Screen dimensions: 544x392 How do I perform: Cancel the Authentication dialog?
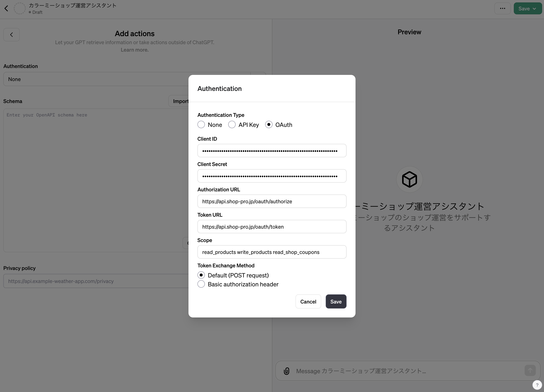308,301
